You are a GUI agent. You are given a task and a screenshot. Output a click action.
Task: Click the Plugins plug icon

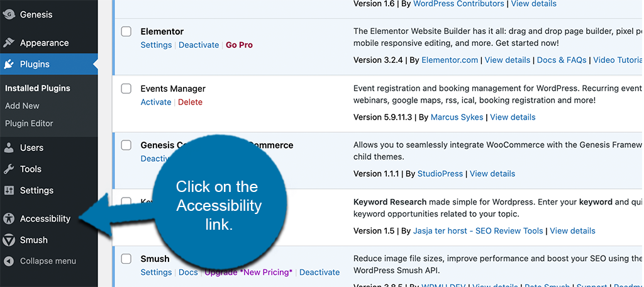9,64
